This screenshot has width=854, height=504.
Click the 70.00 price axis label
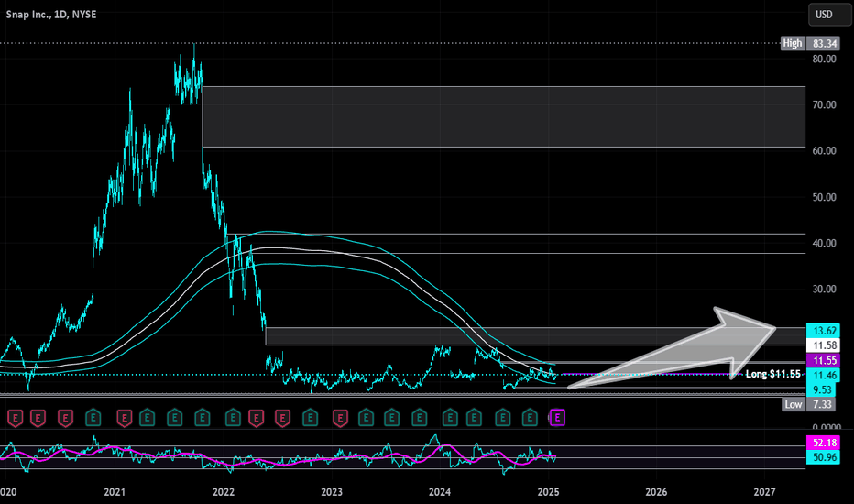[x=824, y=104]
